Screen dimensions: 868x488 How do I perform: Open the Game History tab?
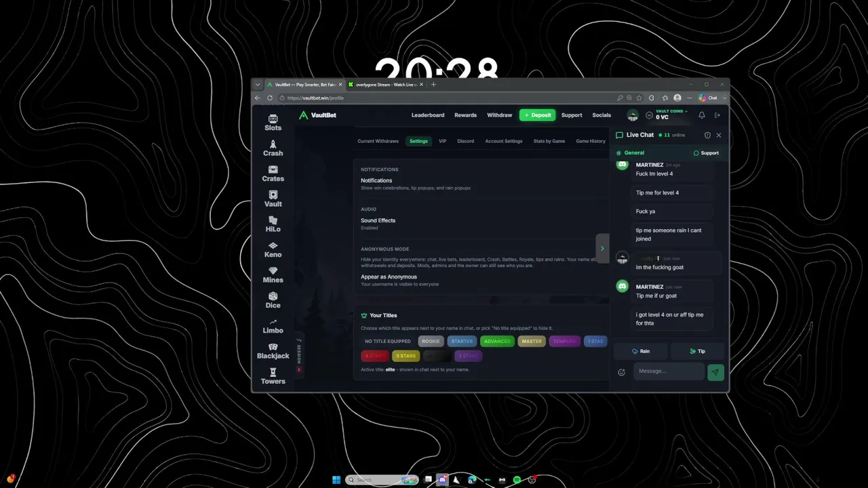pos(590,141)
